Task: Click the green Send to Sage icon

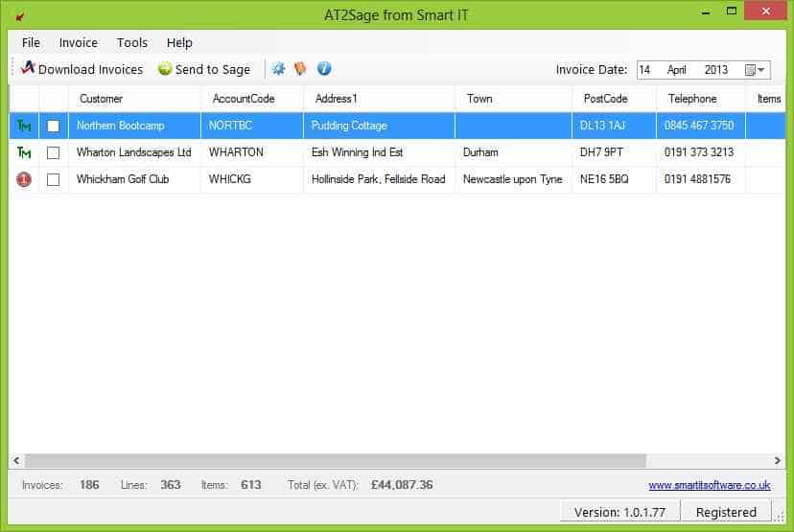Action: click(x=165, y=69)
